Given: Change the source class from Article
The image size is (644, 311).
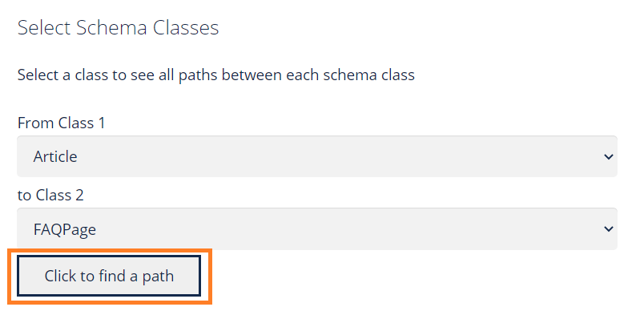Looking at the screenshot, I should (x=316, y=156).
